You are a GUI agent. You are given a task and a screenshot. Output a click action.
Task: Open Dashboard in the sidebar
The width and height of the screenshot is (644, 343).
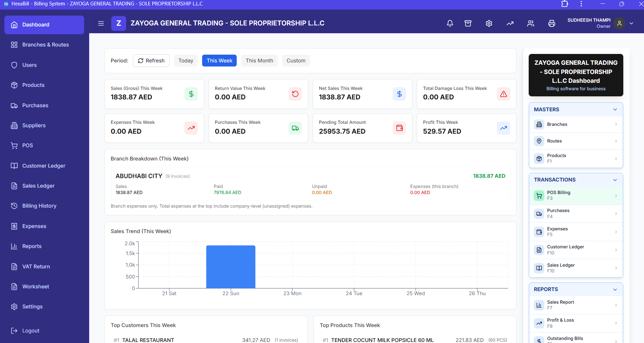(x=44, y=25)
